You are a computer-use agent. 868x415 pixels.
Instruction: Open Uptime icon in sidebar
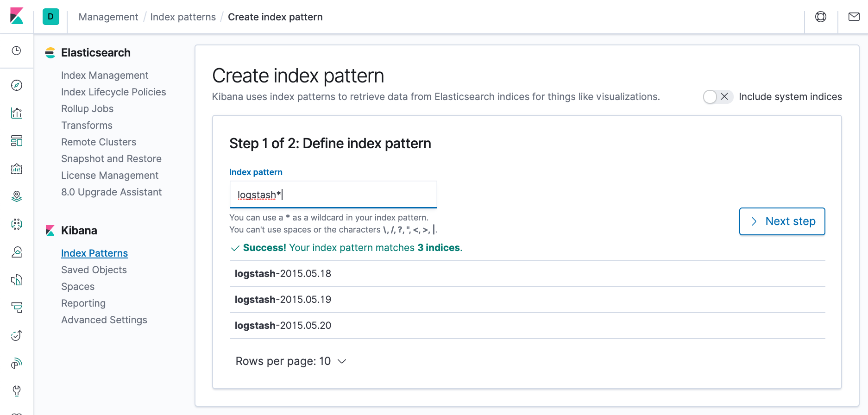tap(17, 335)
